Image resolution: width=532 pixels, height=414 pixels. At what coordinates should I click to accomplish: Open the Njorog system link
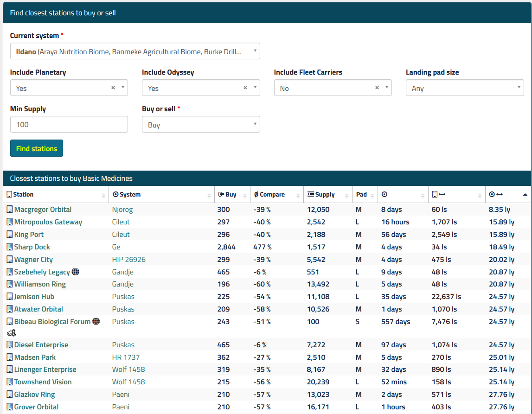click(x=122, y=210)
